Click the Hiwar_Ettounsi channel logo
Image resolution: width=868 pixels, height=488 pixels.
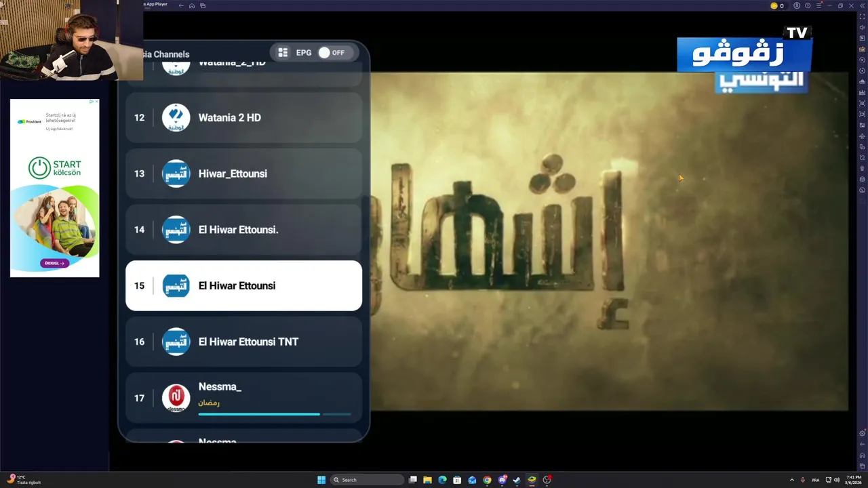[176, 174]
